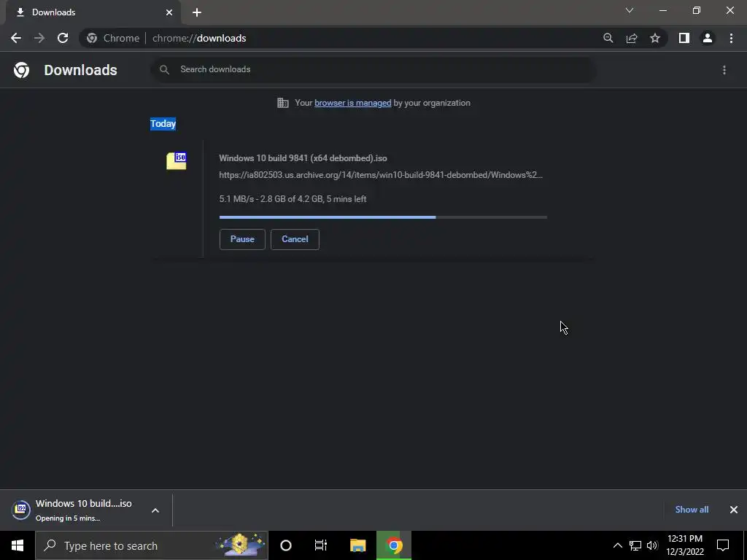The height and width of the screenshot is (560, 747).
Task: Reload the downloads page
Action: point(63,38)
